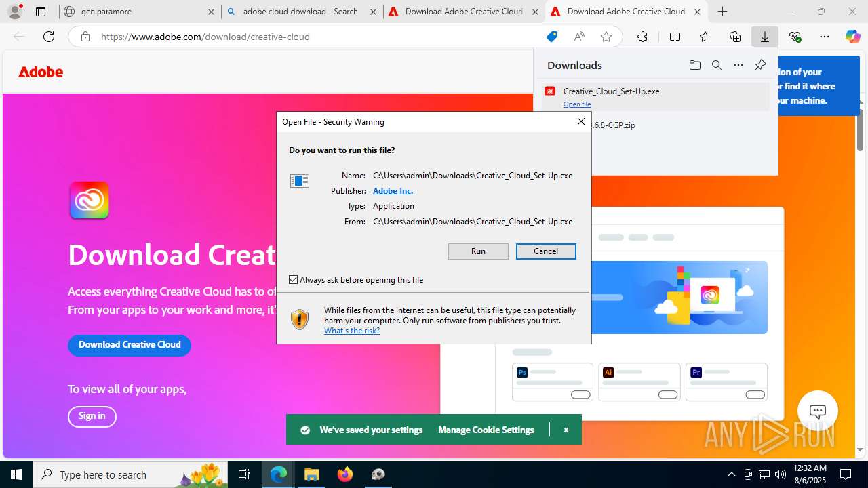Screen dimensions: 868x488
Task: Click the Adobe logo
Action: click(x=41, y=72)
